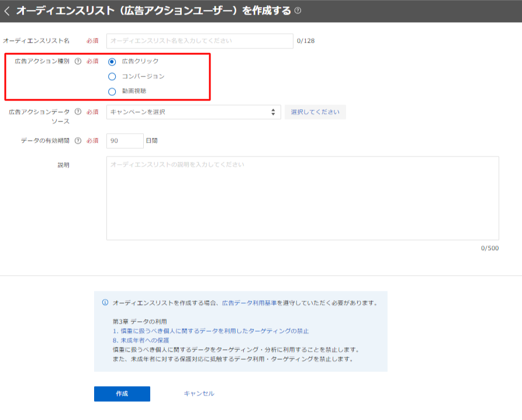This screenshot has height=420, width=522.
Task: Click the info icon in the notice box
Action: (105, 303)
